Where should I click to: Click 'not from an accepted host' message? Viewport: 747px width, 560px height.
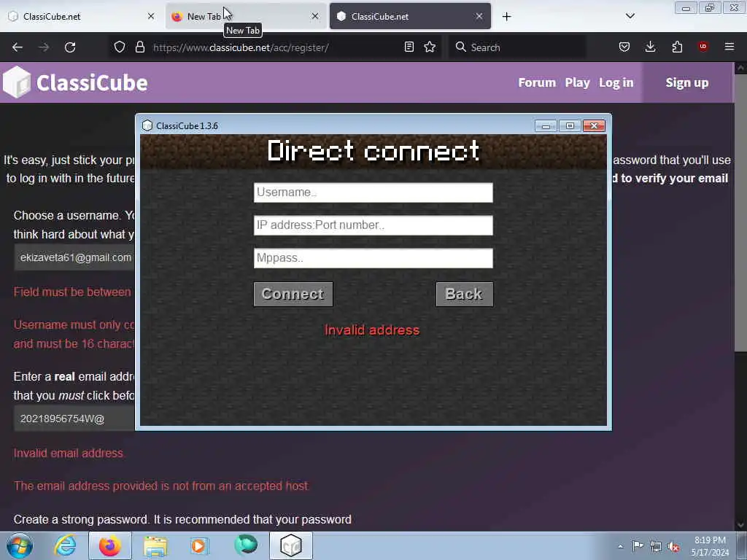click(x=161, y=486)
